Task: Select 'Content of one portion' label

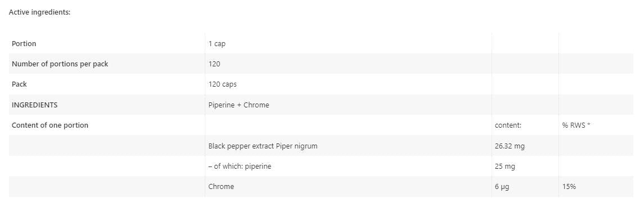Action: tap(49, 125)
